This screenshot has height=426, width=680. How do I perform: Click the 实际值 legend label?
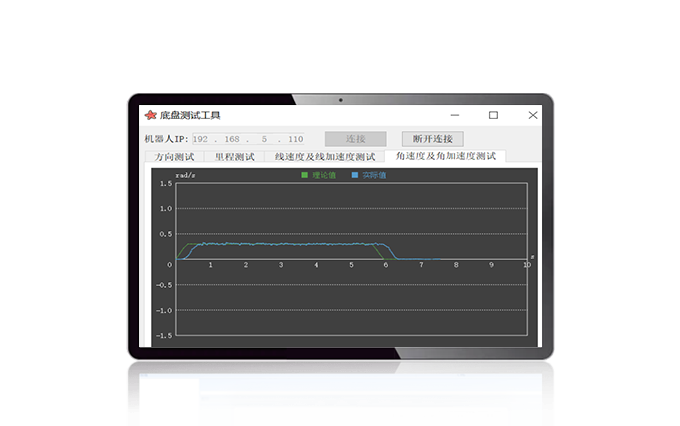[x=374, y=175]
